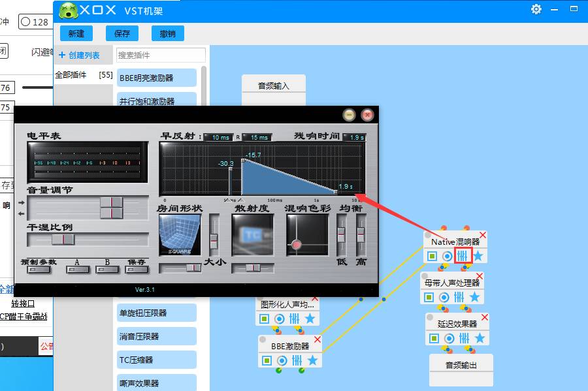Star the 母带人声处理器 node

click(x=474, y=297)
